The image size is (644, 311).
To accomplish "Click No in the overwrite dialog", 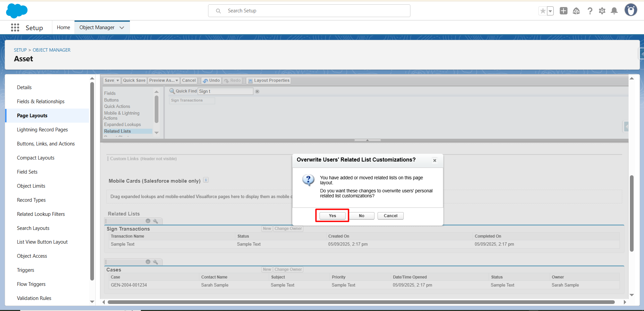I will 361,216.
